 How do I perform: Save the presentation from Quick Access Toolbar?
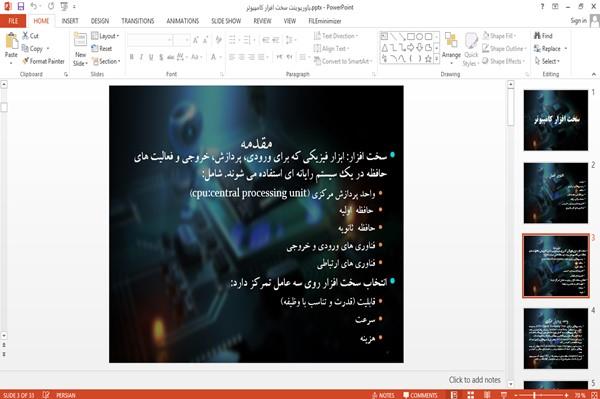(x=21, y=7)
